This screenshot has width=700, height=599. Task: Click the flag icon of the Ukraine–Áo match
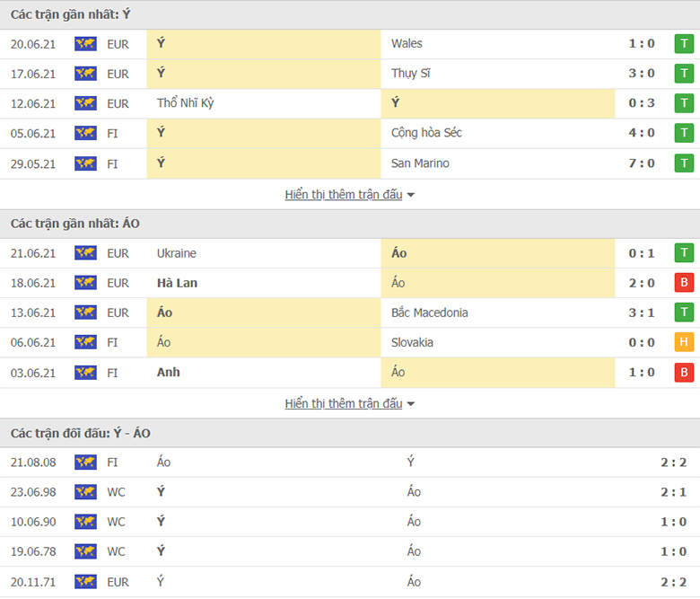[x=85, y=253]
